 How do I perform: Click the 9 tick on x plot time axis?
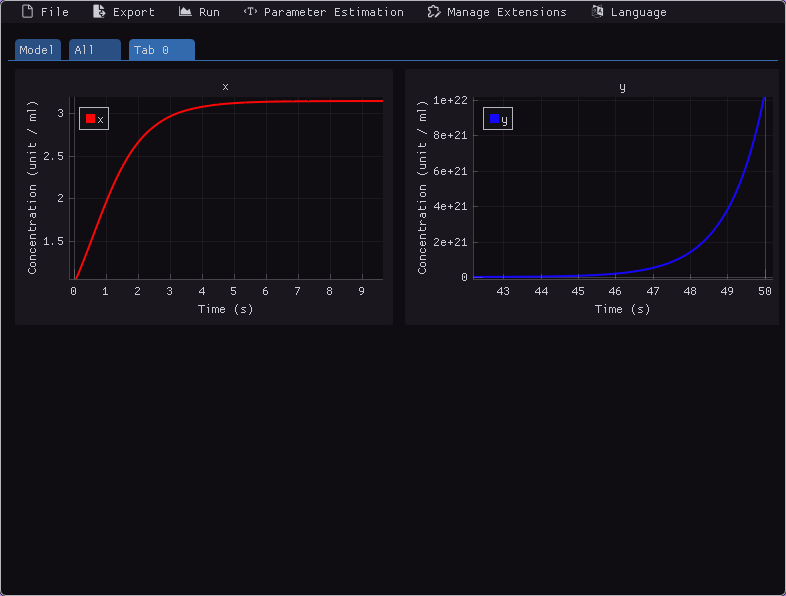click(361, 291)
